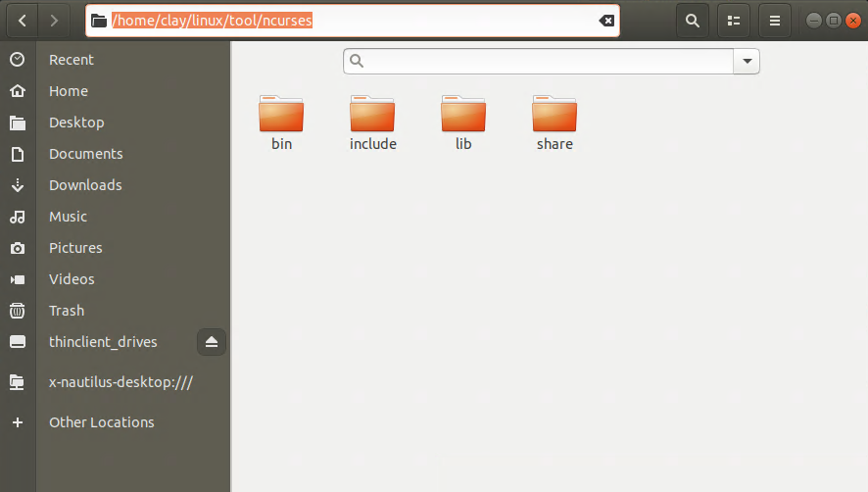The height and width of the screenshot is (492, 868).
Task: Select thinclient_drives label in sidebar
Action: pyautogui.click(x=103, y=342)
